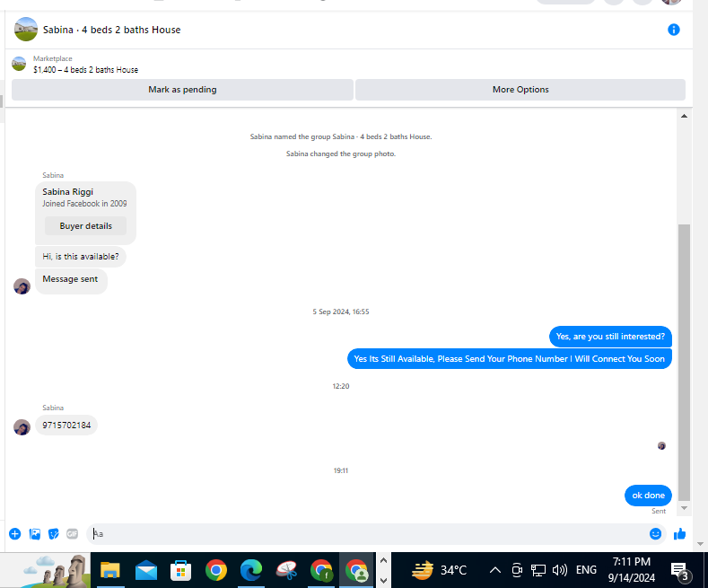
Task: Open Mail app from taskbar
Action: point(146,570)
